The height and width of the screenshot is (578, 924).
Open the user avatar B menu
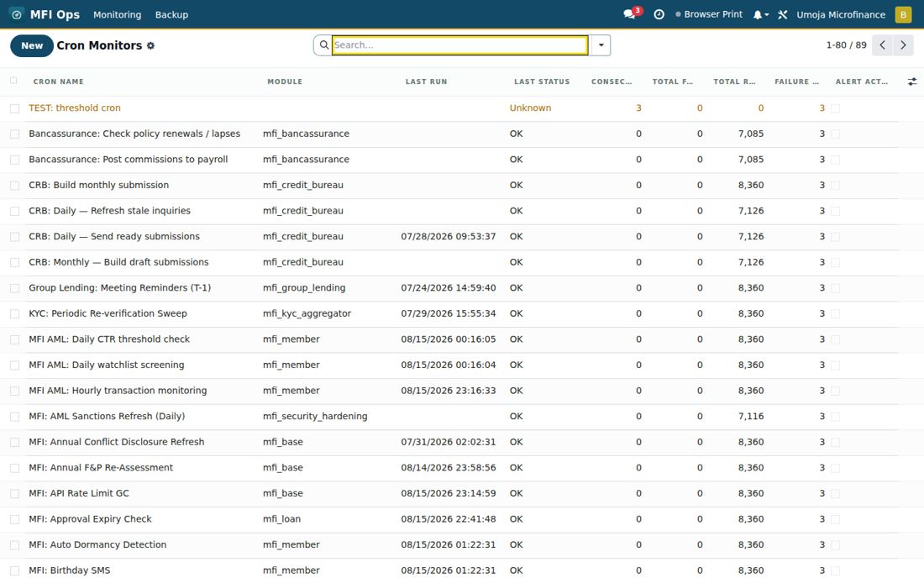coord(903,15)
